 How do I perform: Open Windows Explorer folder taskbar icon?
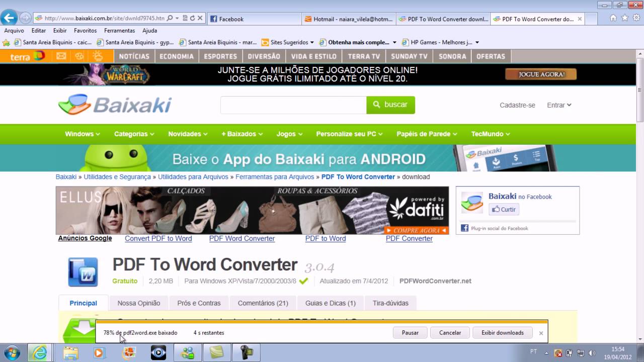coord(70,352)
